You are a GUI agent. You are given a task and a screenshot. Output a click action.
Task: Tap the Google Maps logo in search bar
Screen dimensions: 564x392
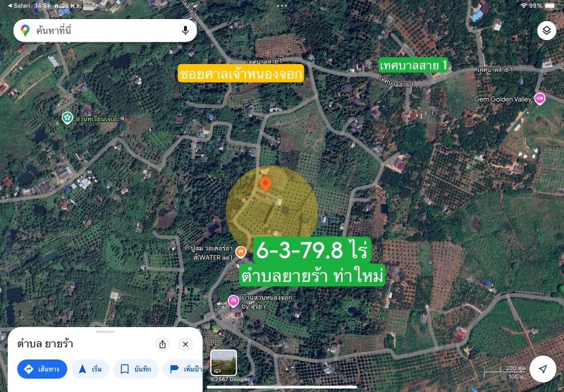coord(25,30)
